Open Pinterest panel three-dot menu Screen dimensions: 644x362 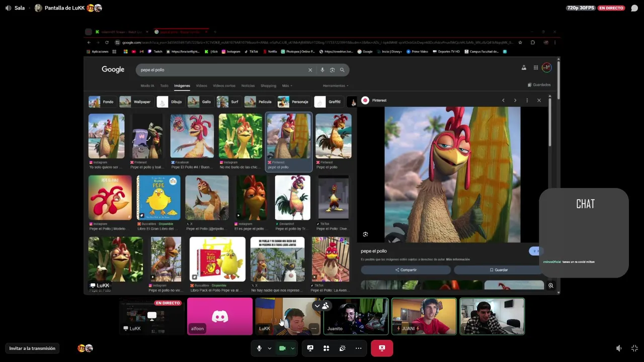[527, 101]
